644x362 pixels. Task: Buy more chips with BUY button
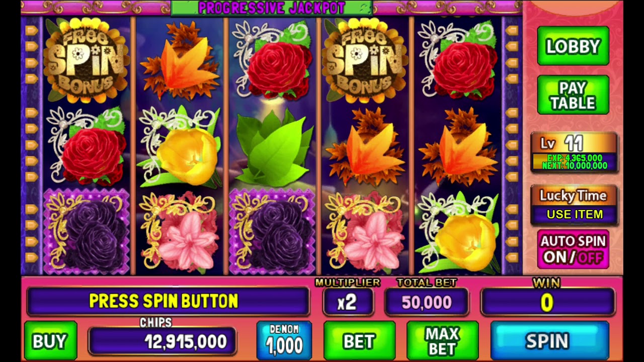[50, 341]
